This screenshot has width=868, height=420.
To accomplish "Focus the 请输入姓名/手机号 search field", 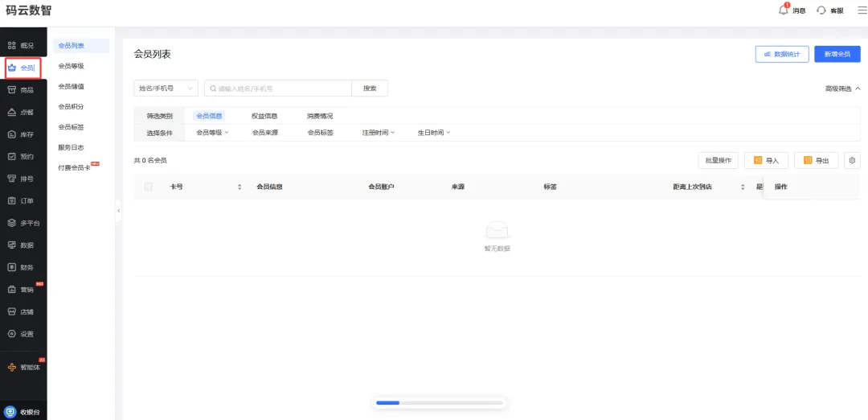I will pyautogui.click(x=278, y=88).
